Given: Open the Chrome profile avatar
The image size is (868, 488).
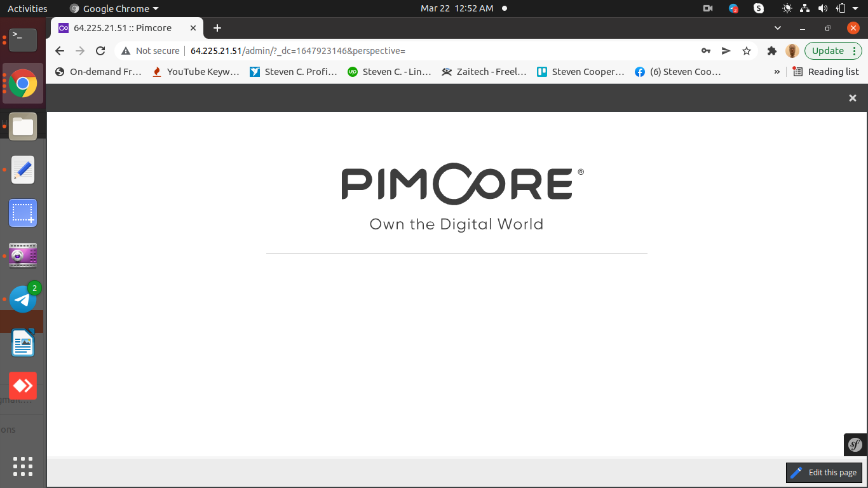Looking at the screenshot, I should point(792,51).
